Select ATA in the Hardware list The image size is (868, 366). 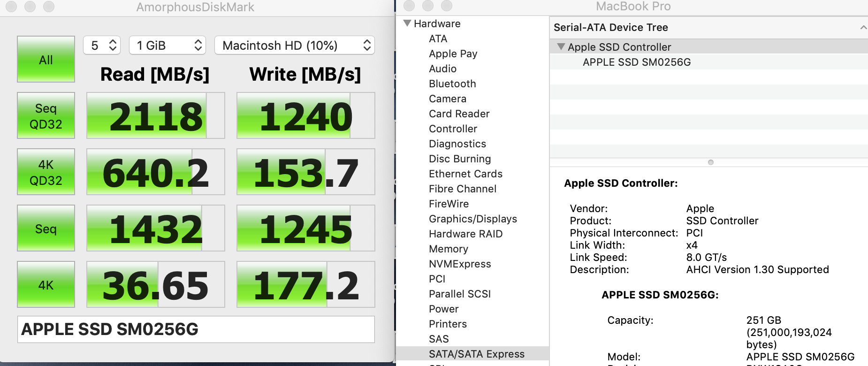[x=438, y=38]
